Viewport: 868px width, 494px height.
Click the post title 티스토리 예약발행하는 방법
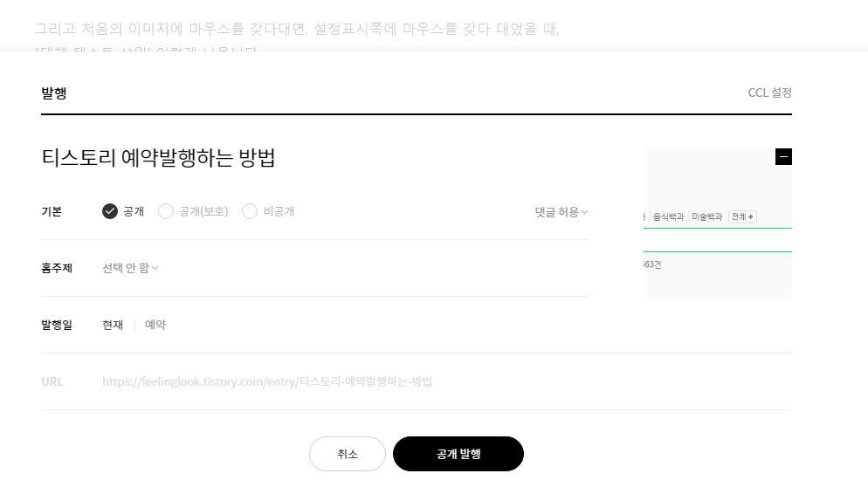[x=158, y=158]
